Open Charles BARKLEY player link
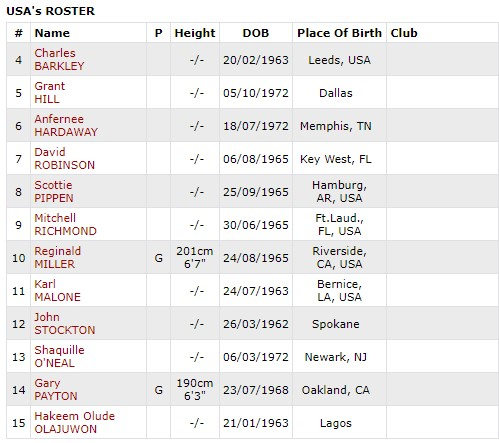The height and width of the screenshot is (443, 499). pos(59,59)
